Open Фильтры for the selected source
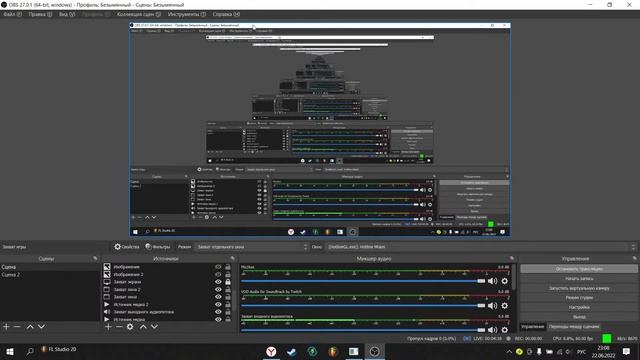 [158, 247]
